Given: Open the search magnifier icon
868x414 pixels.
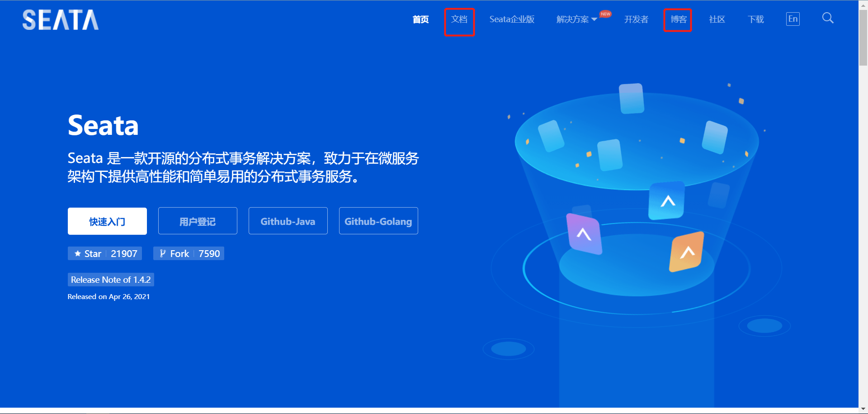Looking at the screenshot, I should (828, 18).
